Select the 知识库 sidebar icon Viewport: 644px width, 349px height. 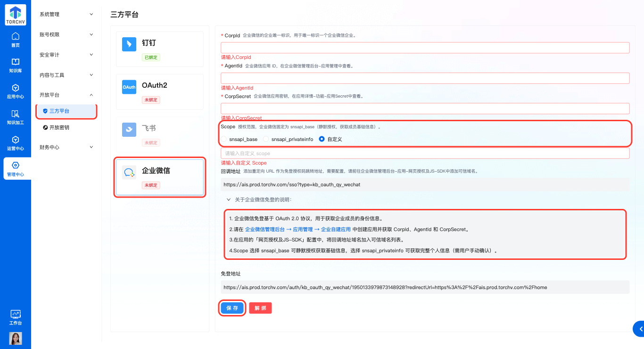pos(15,65)
